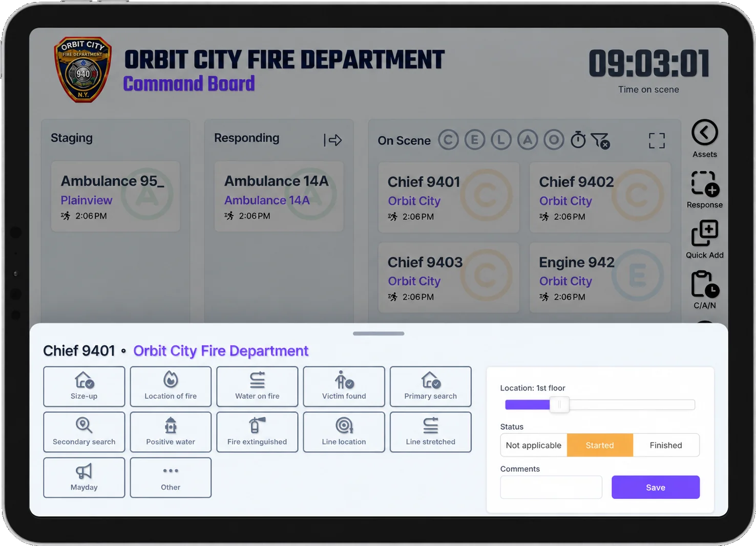Set status to Finished
Viewport: 756px width, 546px height.
click(x=666, y=445)
